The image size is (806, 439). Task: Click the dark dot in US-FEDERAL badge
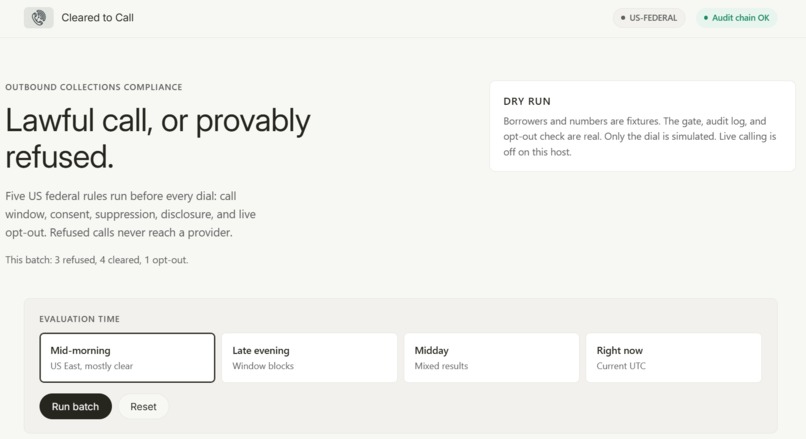(623, 18)
